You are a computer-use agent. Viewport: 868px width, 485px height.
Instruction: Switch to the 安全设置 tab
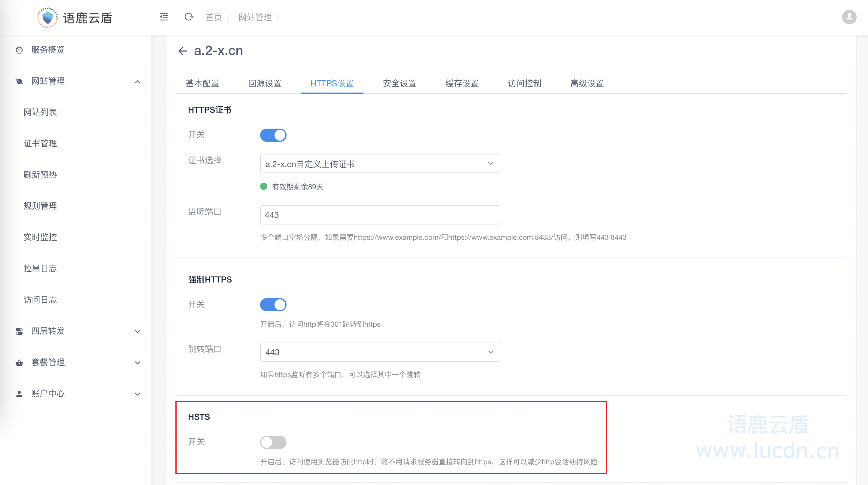pos(399,83)
